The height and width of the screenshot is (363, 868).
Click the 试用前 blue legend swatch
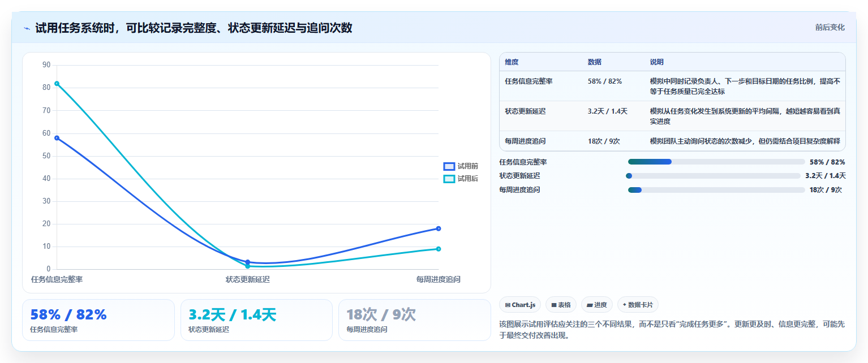[x=449, y=166]
